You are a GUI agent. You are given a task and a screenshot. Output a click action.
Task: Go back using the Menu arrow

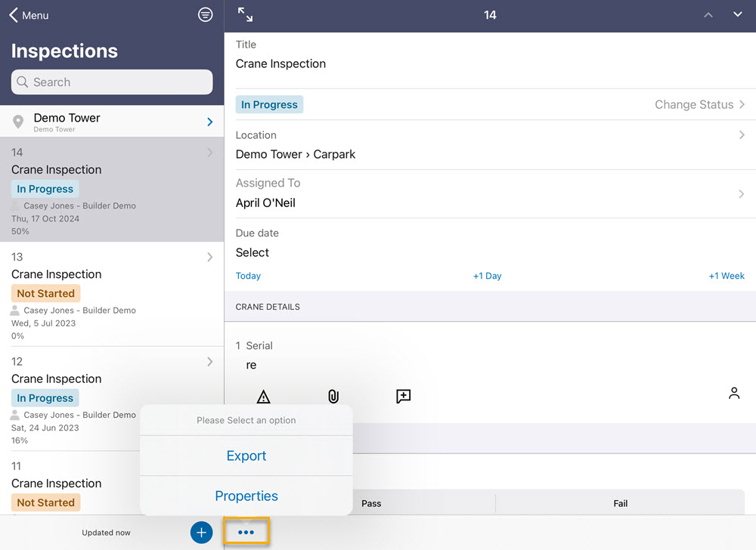(14, 15)
